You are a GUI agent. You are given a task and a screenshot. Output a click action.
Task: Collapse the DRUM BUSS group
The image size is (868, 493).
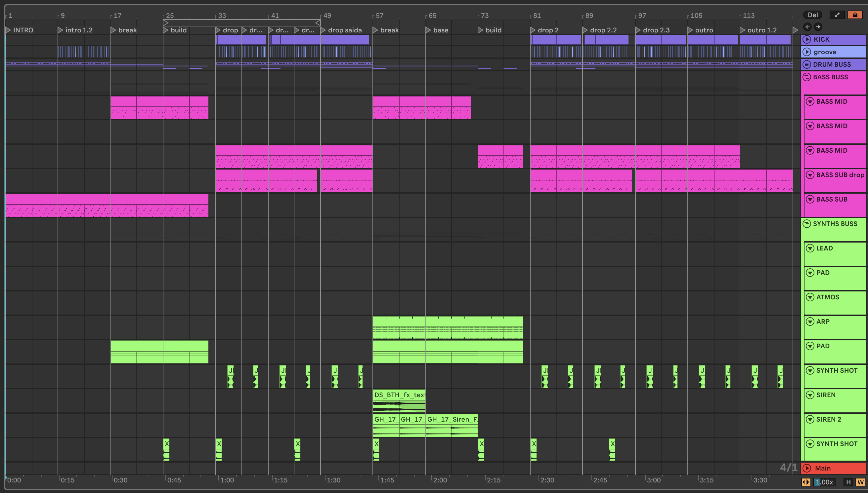[x=807, y=64]
